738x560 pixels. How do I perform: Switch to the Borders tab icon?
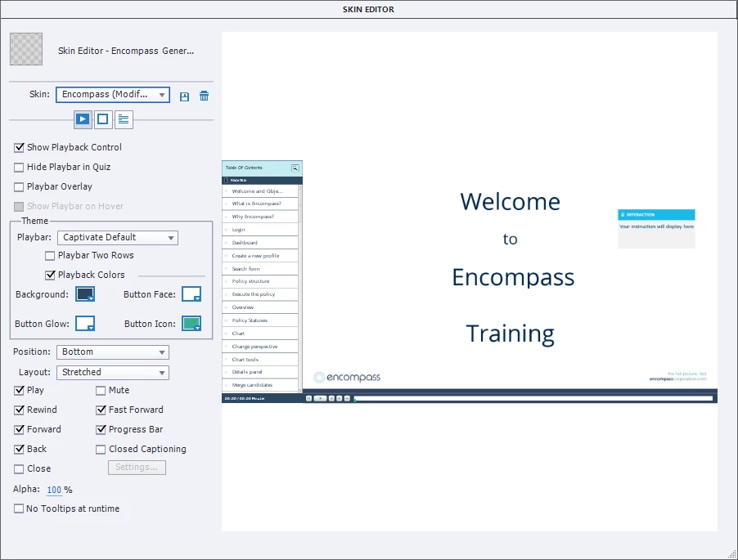pyautogui.click(x=102, y=119)
